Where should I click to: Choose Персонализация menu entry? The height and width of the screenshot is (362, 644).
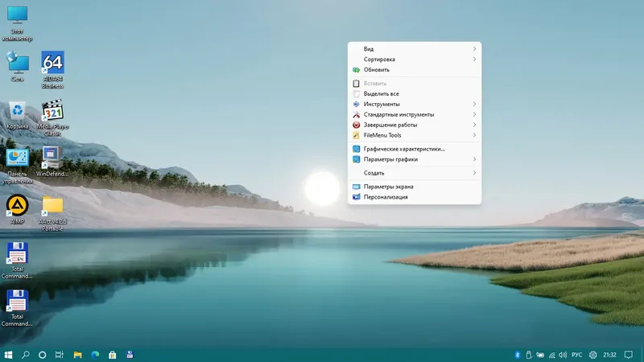point(415,197)
